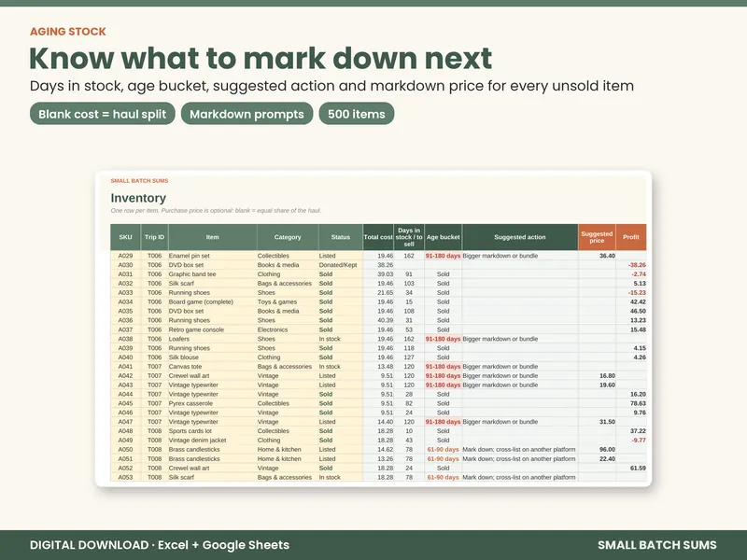
Task: Click '91-180 days' age bucket in row A029
Action: (443, 256)
